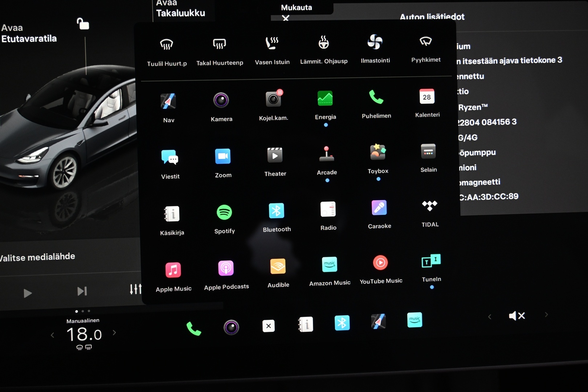Screen dimensions: 588x392
Task: Launch the Caraoke app
Action: click(379, 215)
